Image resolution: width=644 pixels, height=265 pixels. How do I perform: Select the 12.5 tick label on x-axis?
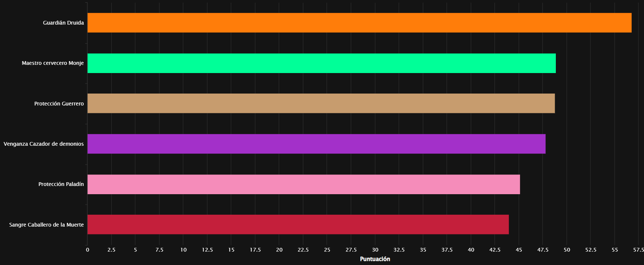pos(207,250)
